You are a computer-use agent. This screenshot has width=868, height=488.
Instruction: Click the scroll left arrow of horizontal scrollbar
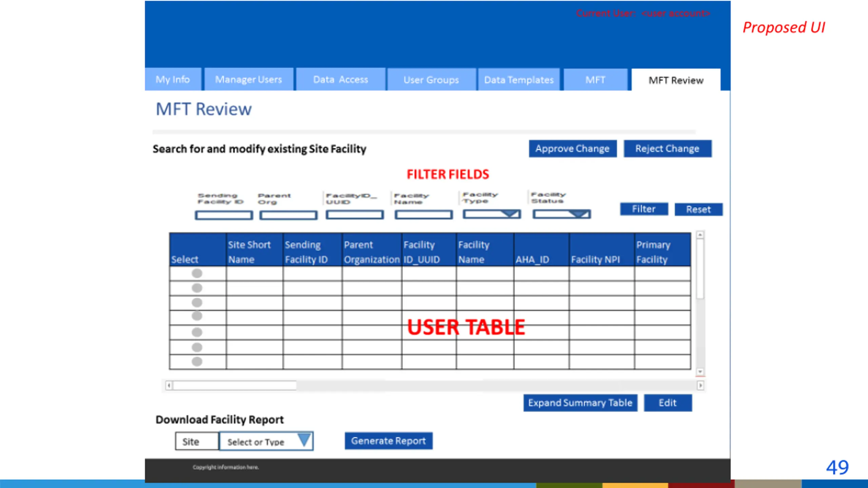[169, 385]
